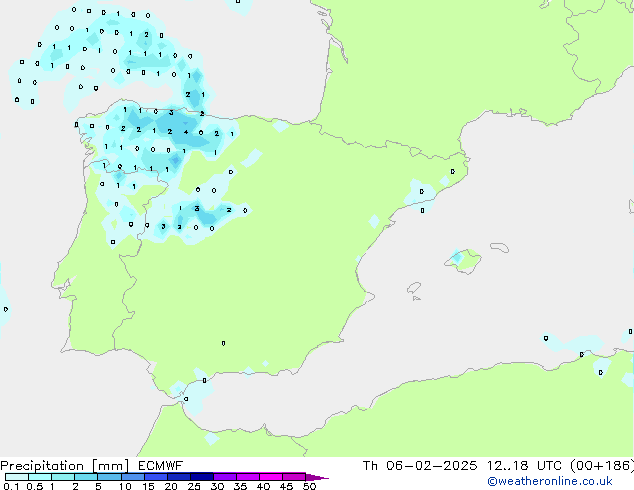This screenshot has width=634, height=490.
Task: Click the legend label '50'
Action: click(x=309, y=486)
